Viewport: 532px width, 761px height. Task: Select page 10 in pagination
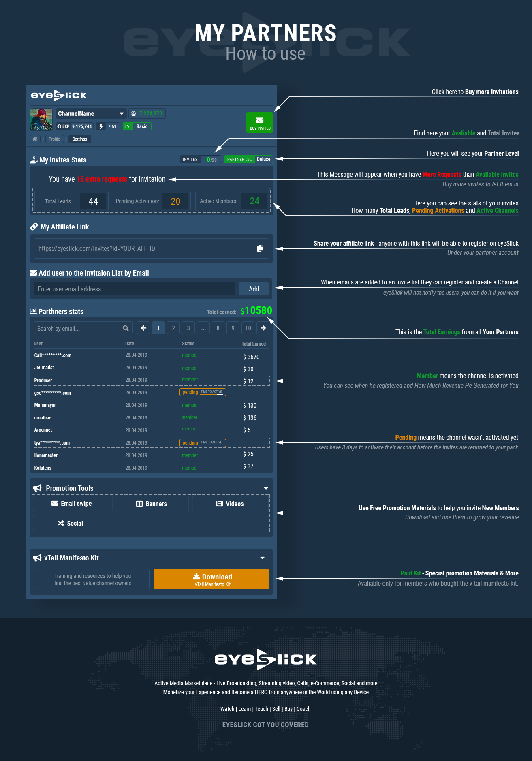(x=248, y=328)
